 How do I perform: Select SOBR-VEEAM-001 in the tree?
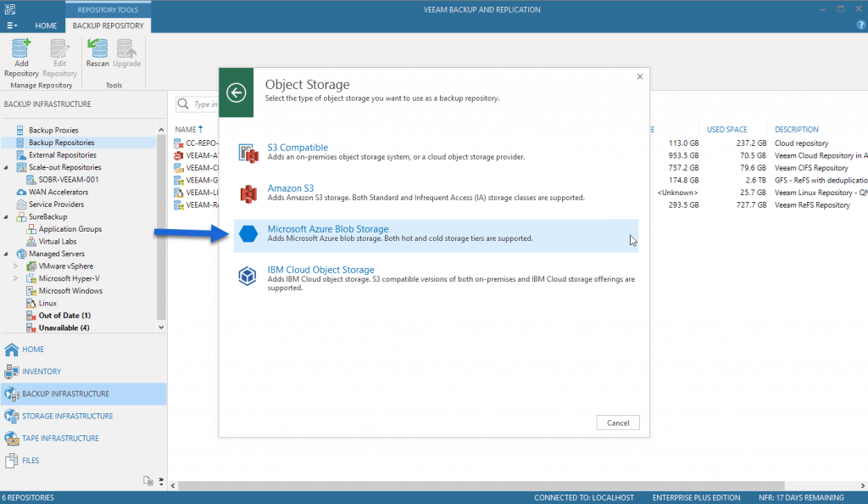coord(69,179)
